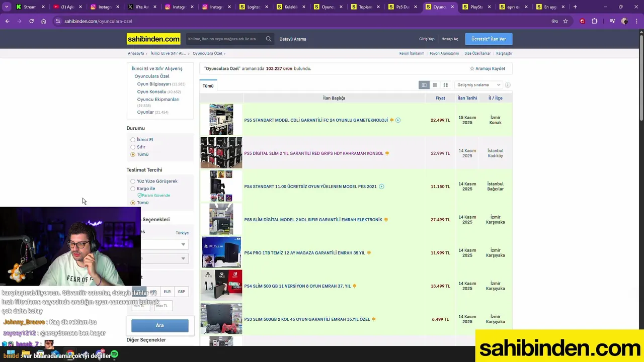Screen dimensions: 644x362
Task: Select the Tümü results tab
Action: coord(208,86)
